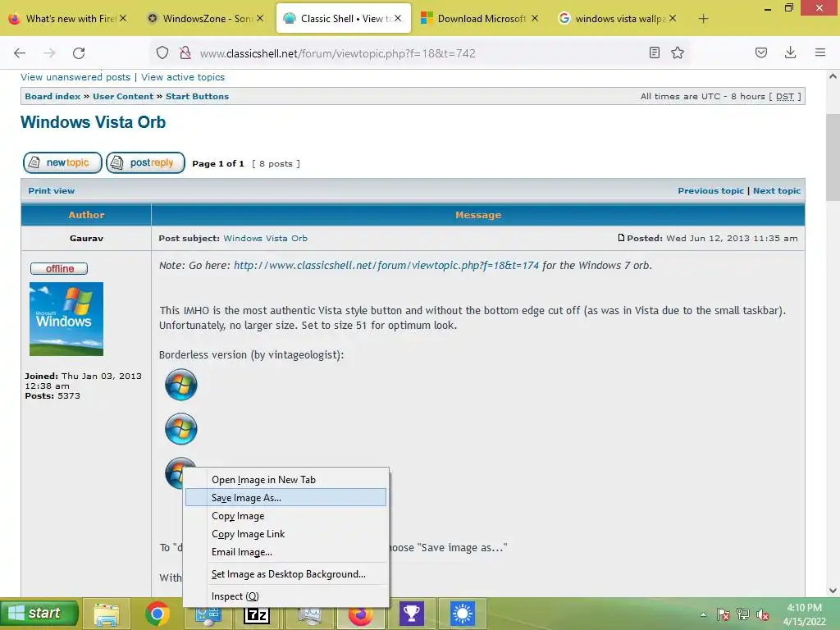Viewport: 840px width, 630px height.
Task: Click Action Center flag tray icon
Action: [x=723, y=614]
